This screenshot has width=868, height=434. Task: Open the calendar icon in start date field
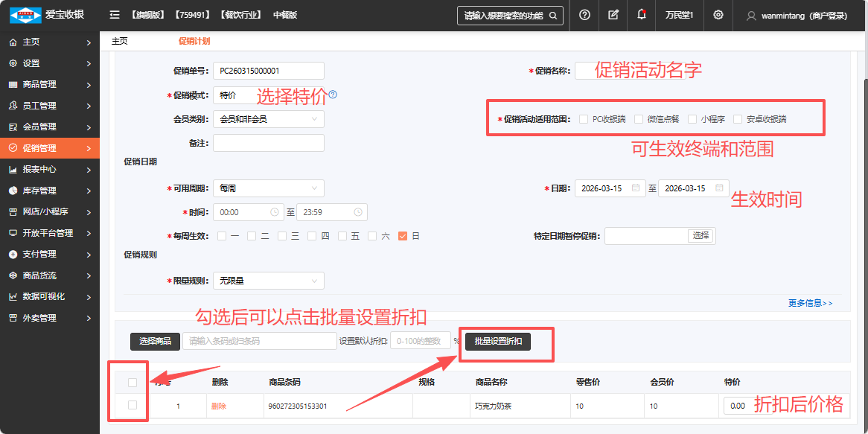635,188
